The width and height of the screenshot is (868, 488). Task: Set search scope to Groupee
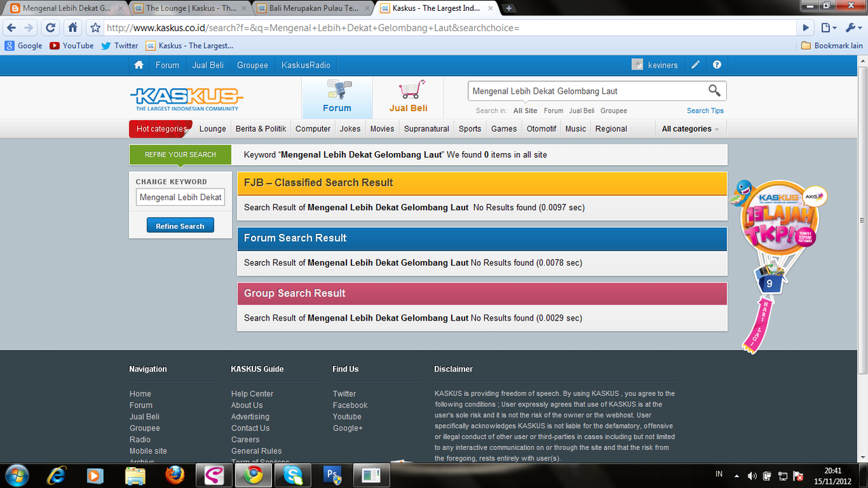pos(614,110)
